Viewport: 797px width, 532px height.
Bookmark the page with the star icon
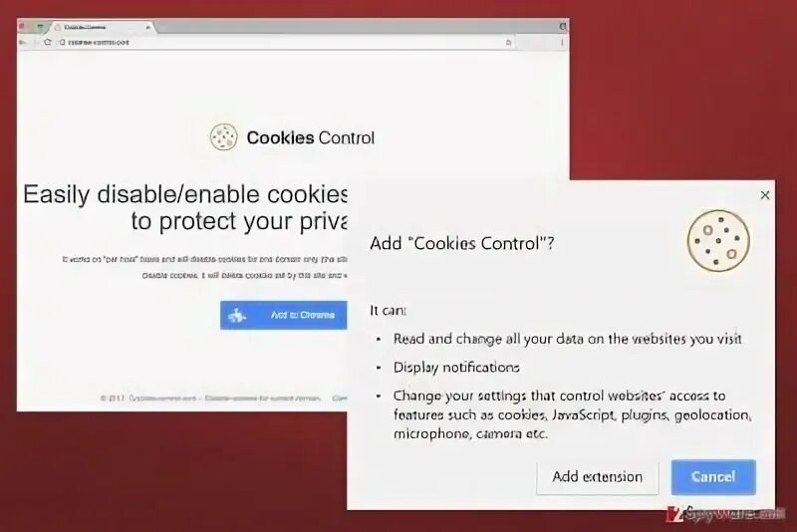click(509, 43)
